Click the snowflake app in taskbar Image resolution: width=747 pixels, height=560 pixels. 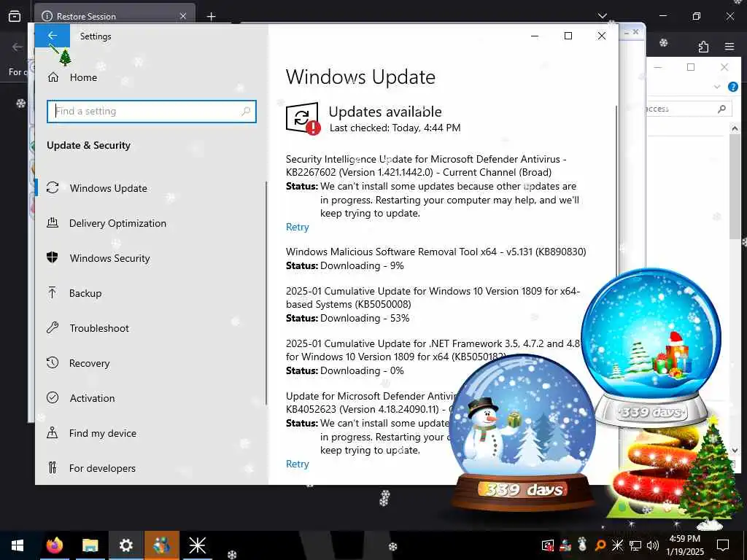click(197, 545)
